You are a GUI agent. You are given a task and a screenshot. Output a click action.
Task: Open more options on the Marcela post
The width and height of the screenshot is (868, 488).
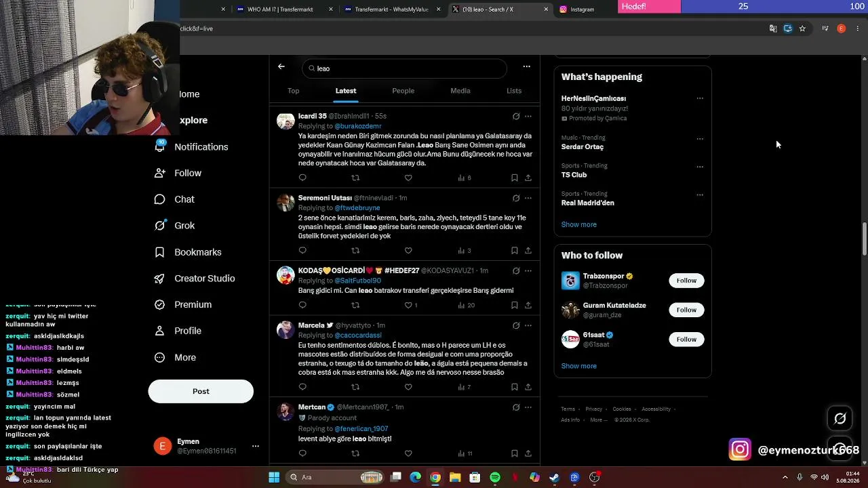coord(528,325)
